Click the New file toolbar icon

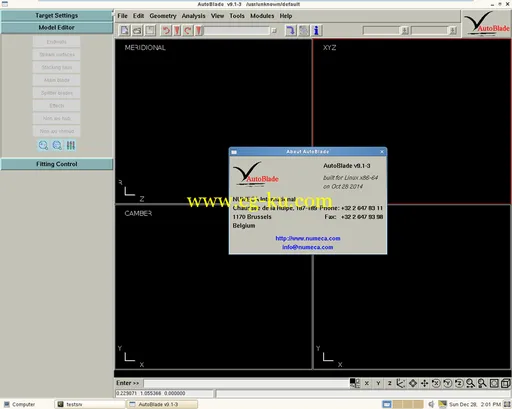[125, 30]
